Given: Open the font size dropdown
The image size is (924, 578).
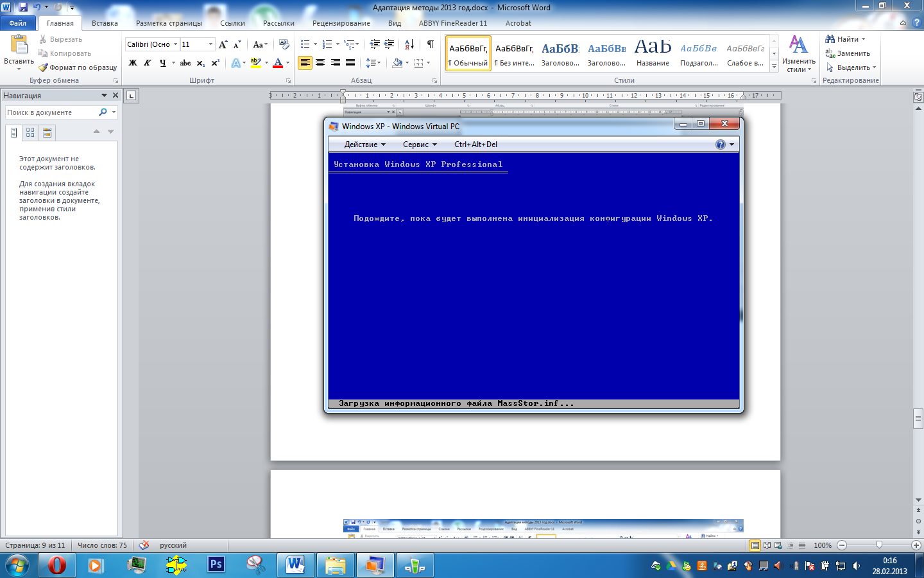Looking at the screenshot, I should click(210, 44).
